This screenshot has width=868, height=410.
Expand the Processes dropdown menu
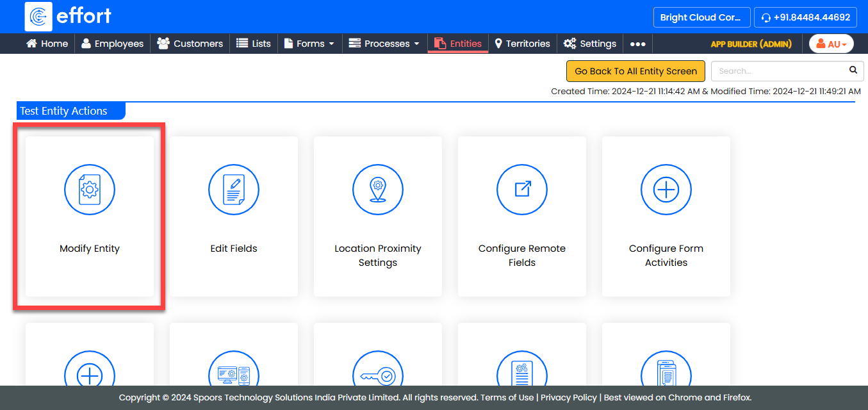point(384,44)
